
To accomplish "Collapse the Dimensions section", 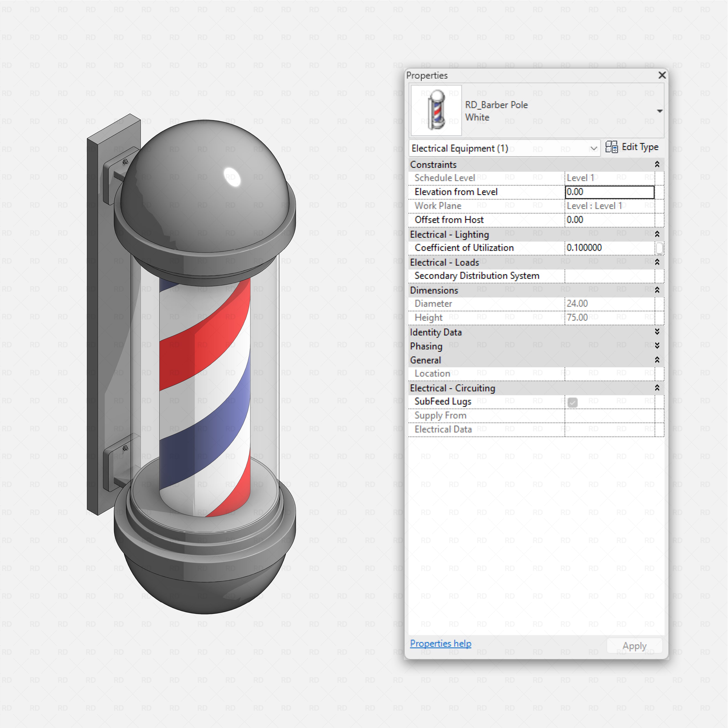I will pyautogui.click(x=657, y=290).
